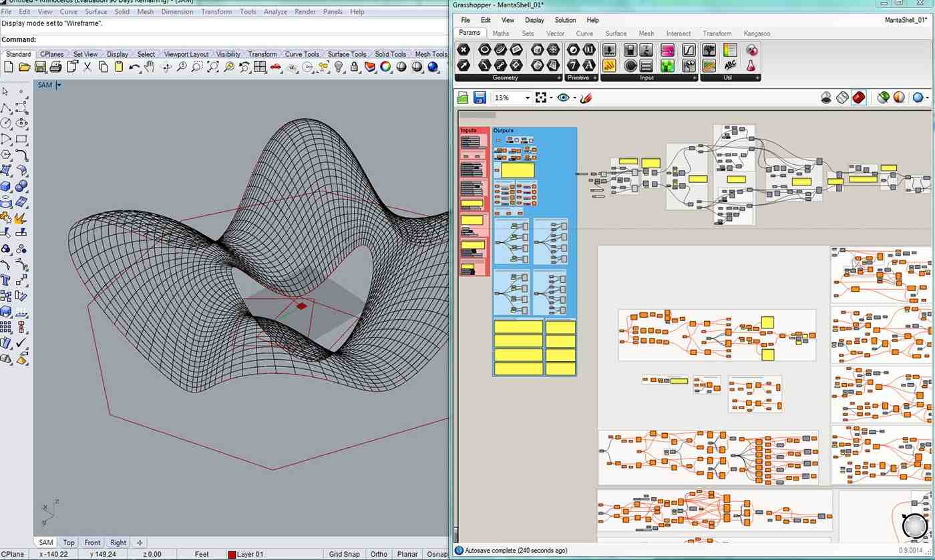
Task: Select the Pan hand tool
Action: click(x=150, y=67)
